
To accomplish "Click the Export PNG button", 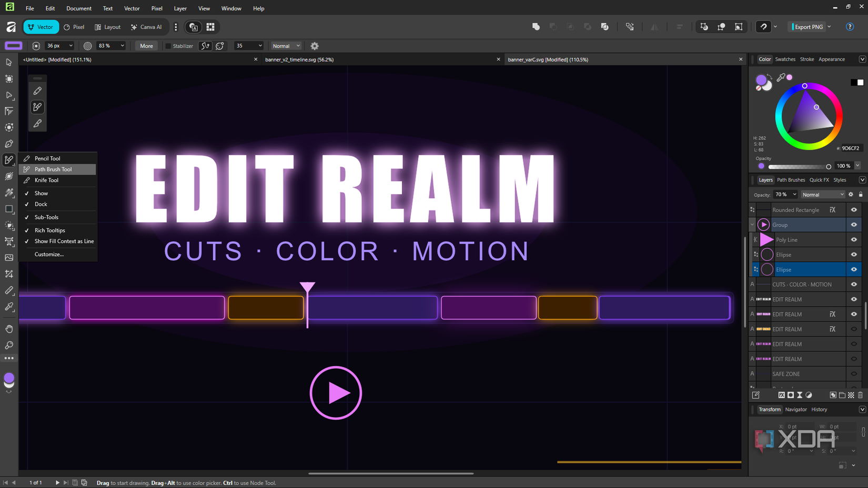I will point(808,27).
